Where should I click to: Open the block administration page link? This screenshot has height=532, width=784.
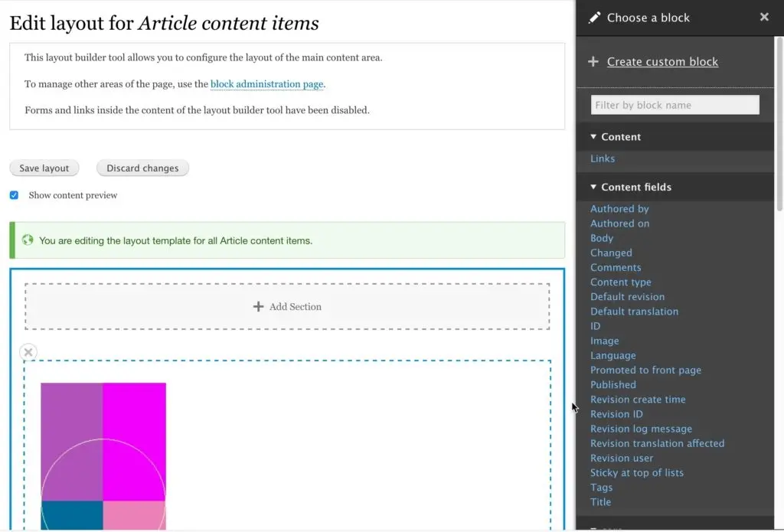pos(267,84)
